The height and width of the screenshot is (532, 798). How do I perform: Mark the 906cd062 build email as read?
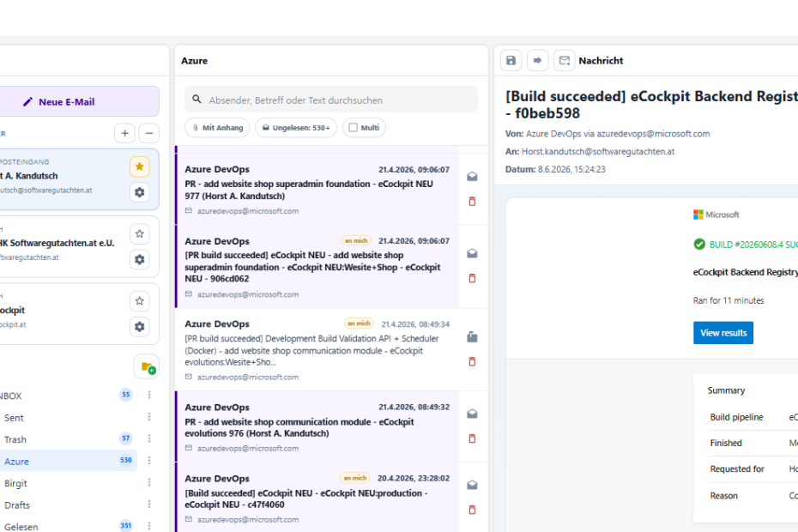[472, 253]
